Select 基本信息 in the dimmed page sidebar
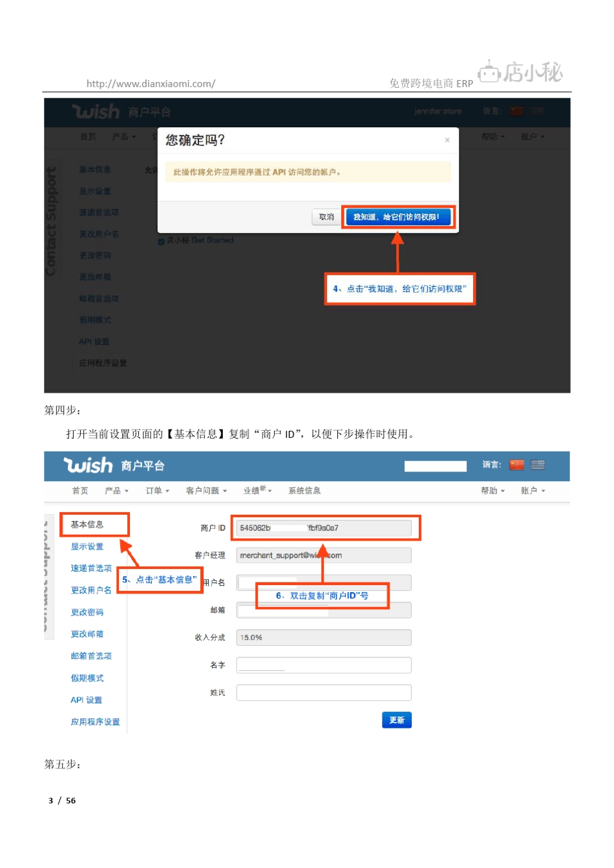This screenshot has height=868, width=614. click(94, 170)
